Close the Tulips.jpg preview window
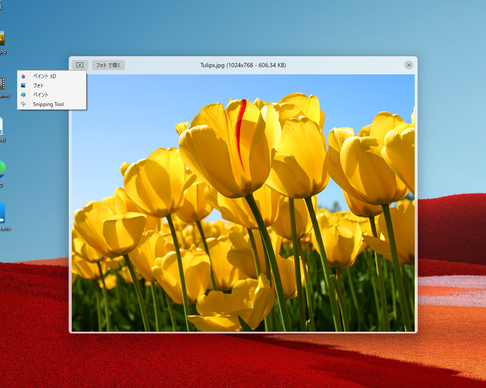This screenshot has height=388, width=486. [x=409, y=65]
